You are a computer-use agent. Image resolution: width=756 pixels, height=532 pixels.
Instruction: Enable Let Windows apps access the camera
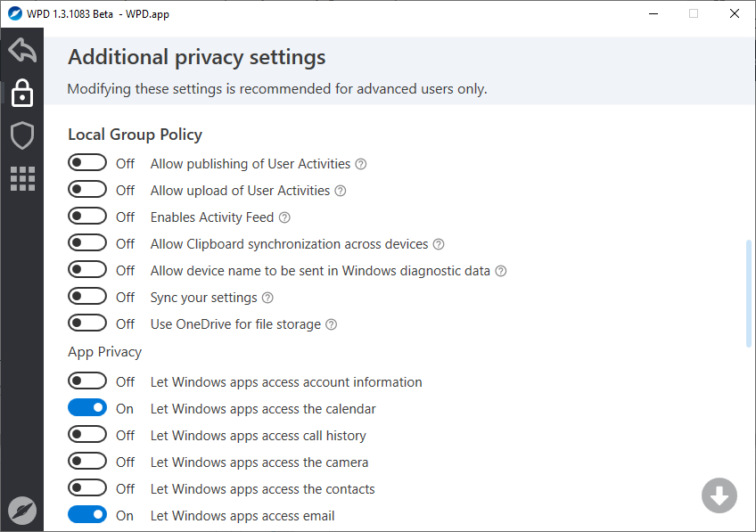pos(87,462)
